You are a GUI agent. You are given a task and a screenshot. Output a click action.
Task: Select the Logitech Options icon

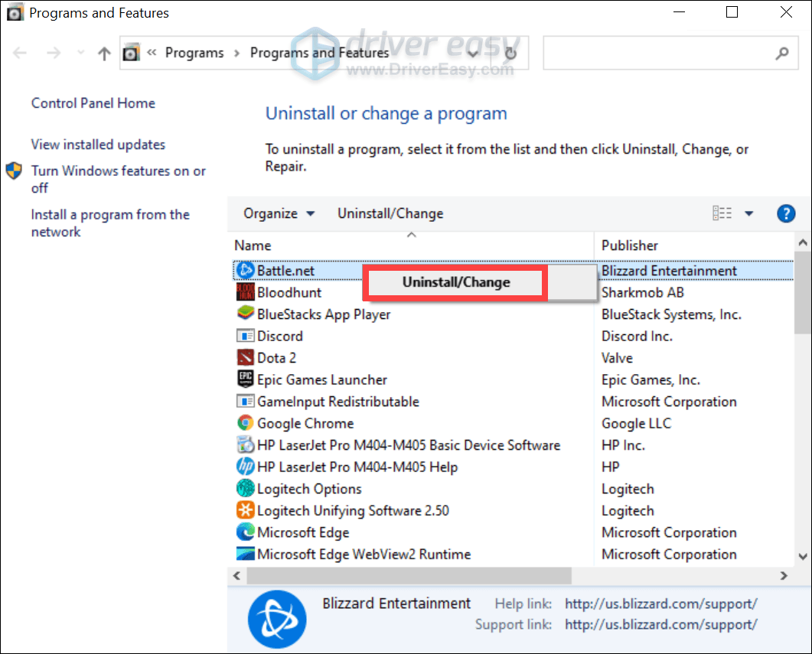pos(245,489)
